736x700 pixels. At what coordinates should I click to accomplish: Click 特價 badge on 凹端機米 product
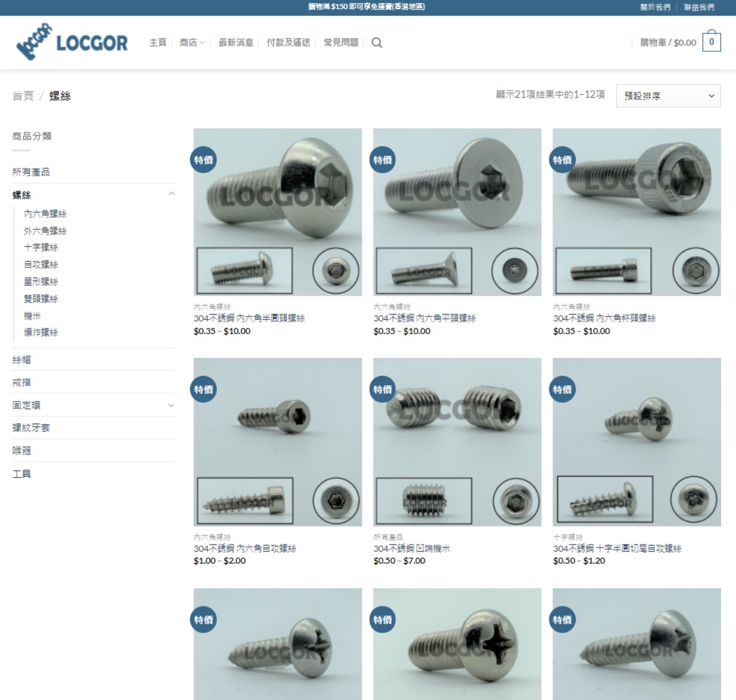coord(383,390)
